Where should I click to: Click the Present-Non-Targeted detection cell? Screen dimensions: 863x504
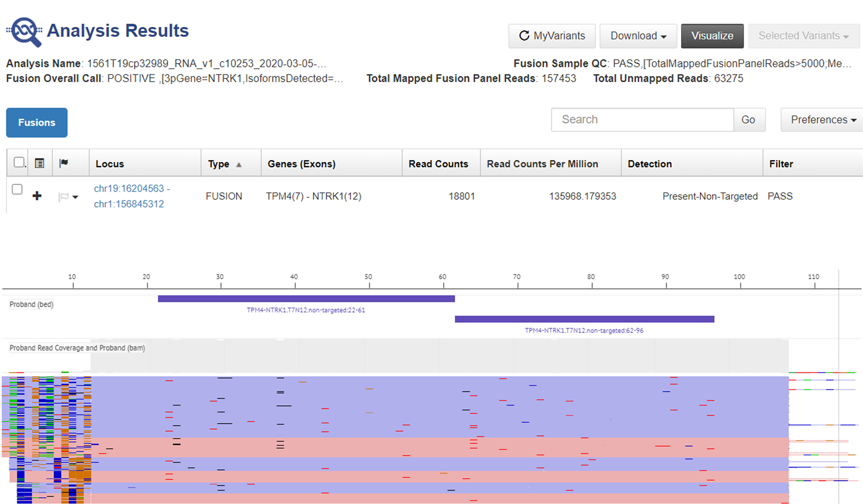tap(710, 196)
